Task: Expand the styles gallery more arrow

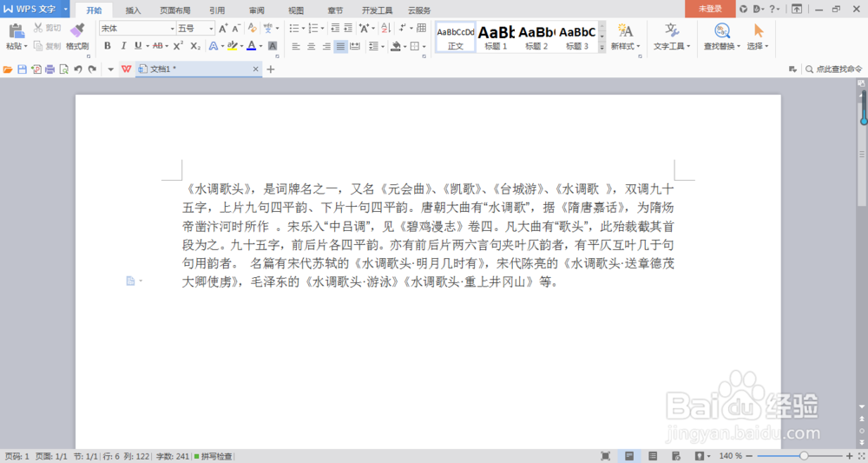Action: 602,48
